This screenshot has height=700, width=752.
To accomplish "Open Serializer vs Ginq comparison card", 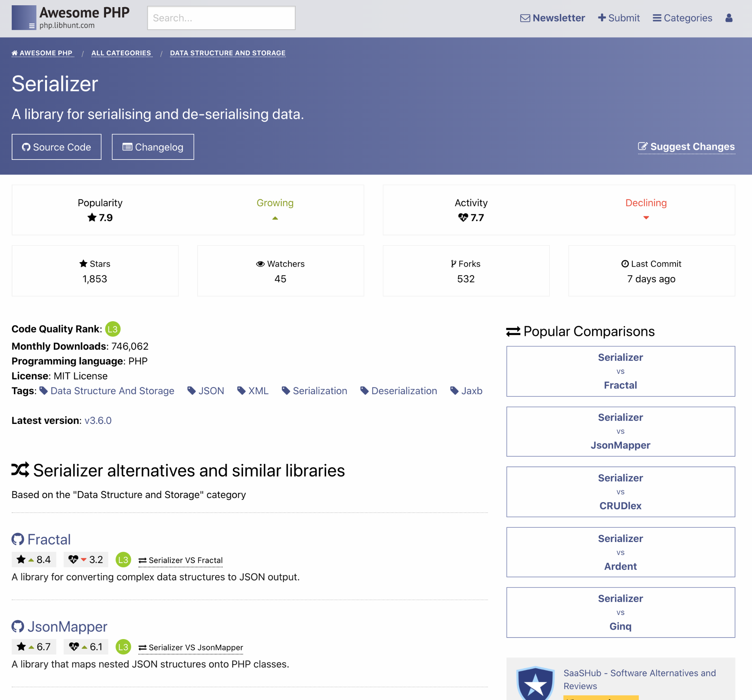I will [620, 613].
